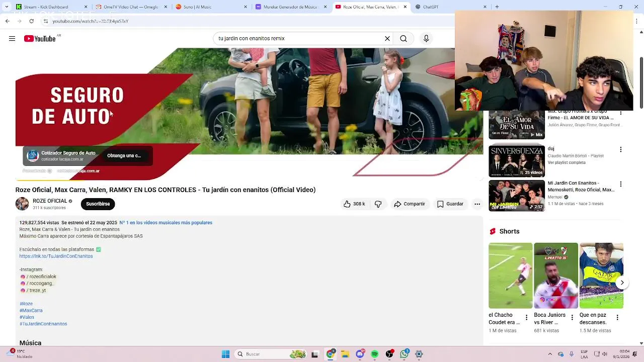Open the Windows Start menu

(x=226, y=354)
